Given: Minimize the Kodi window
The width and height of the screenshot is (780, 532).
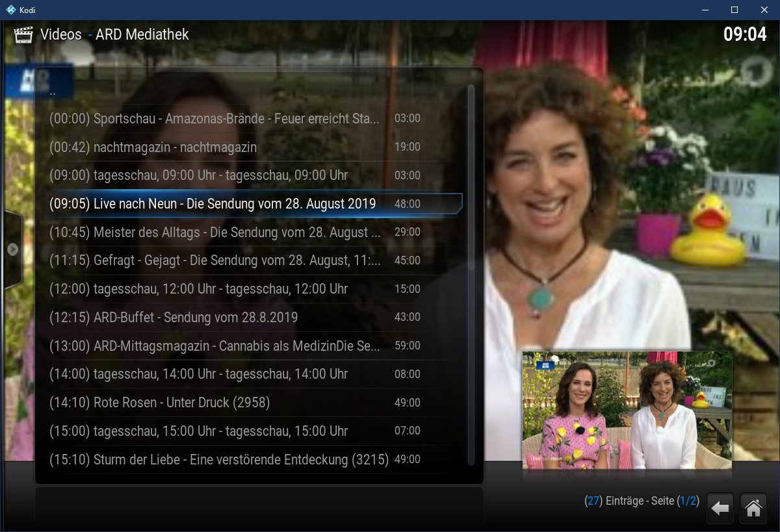Looking at the screenshot, I should [x=705, y=10].
